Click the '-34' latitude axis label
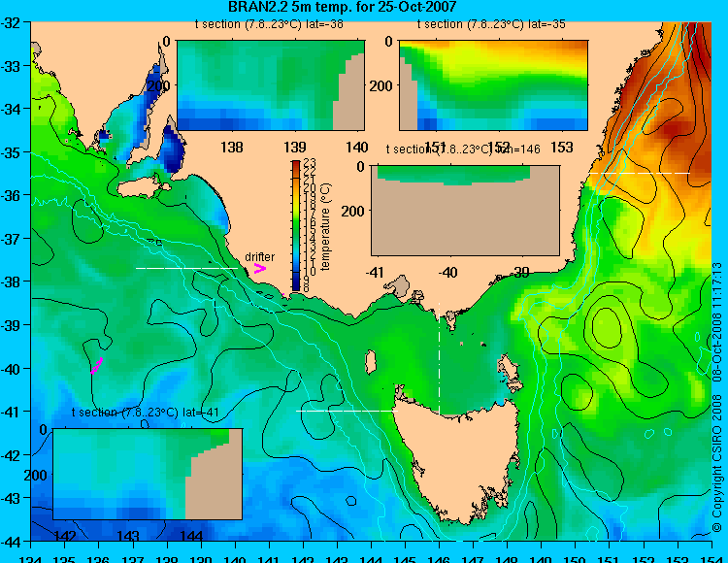The image size is (728, 563). (11, 109)
